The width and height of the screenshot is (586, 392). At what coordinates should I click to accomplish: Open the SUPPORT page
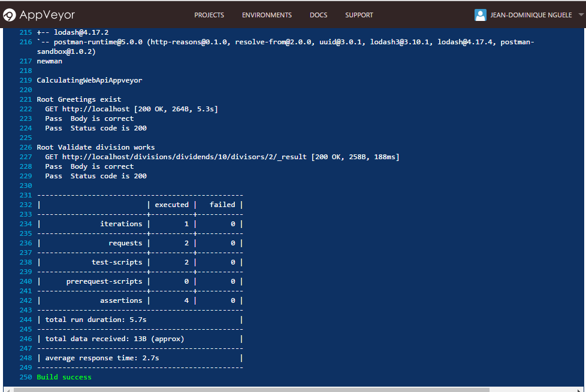point(359,15)
